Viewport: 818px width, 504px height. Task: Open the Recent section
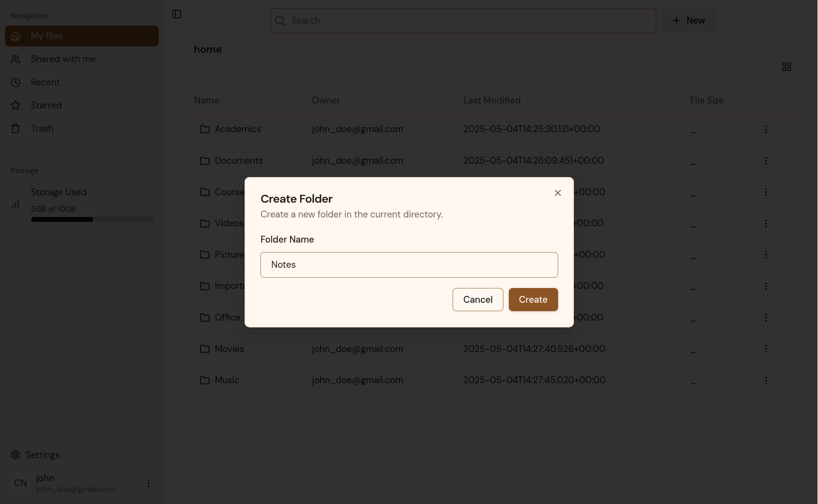coord(82,82)
